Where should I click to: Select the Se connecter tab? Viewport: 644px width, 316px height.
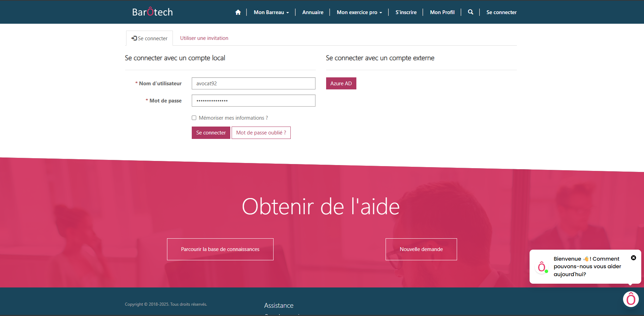click(x=149, y=38)
